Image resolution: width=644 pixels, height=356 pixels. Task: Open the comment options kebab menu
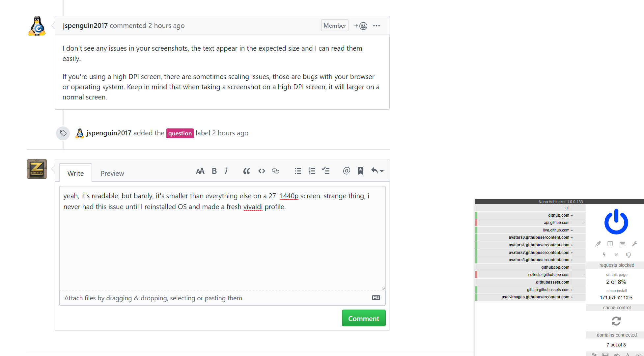coord(377,25)
